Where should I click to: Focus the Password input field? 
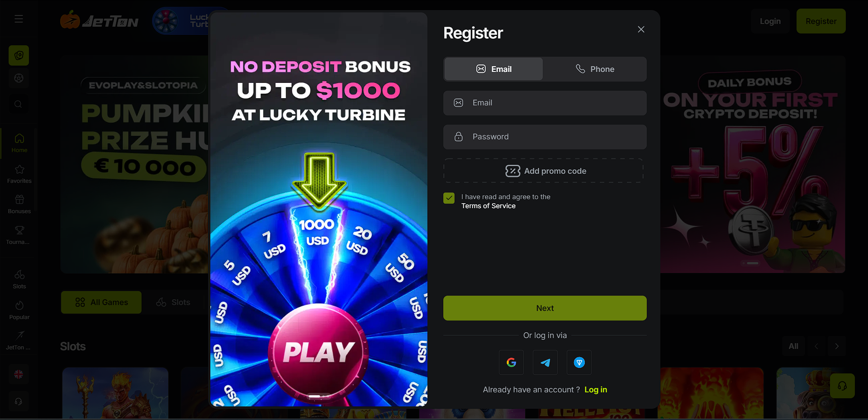pos(545,137)
